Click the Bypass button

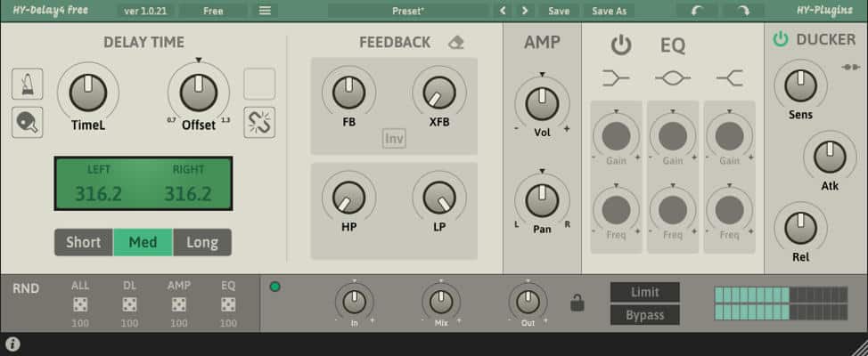pos(644,315)
